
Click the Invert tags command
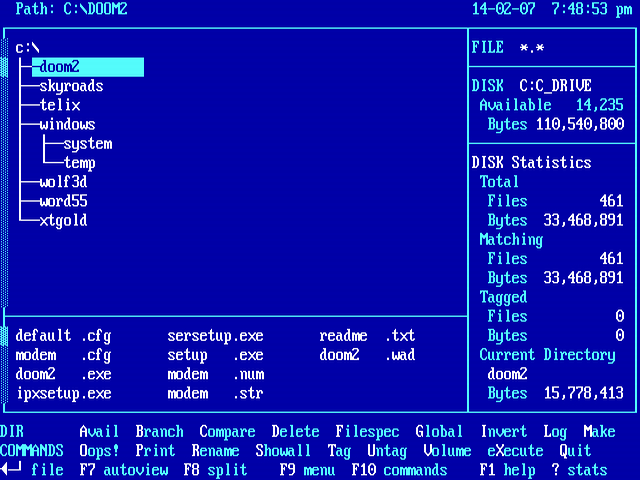coord(503,432)
